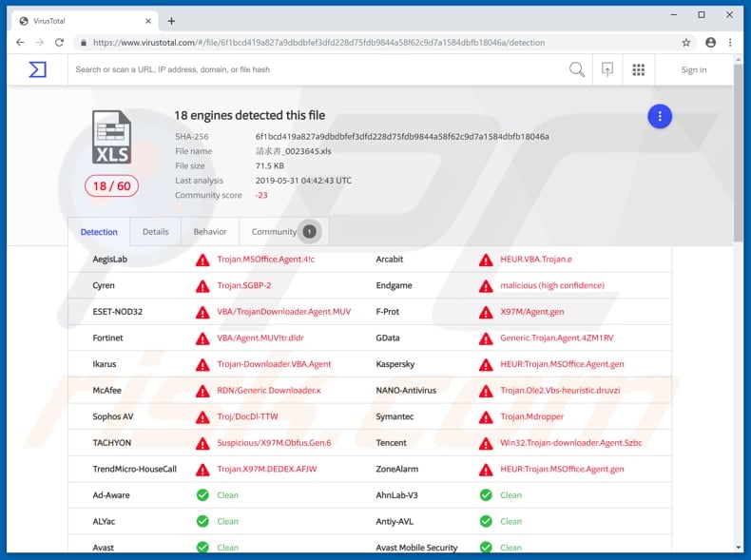The height and width of the screenshot is (560, 751).
Task: Click ALYac green clean checkmark
Action: 202,521
